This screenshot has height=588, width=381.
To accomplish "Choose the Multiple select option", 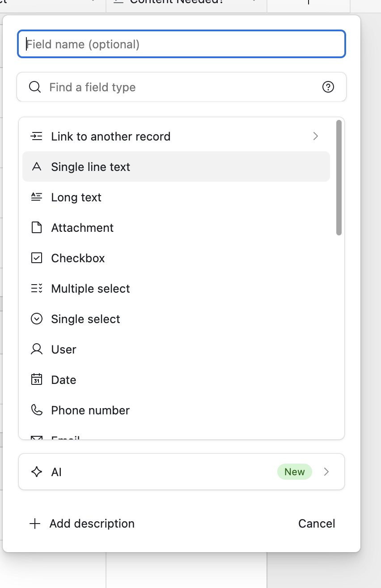I will (x=90, y=289).
